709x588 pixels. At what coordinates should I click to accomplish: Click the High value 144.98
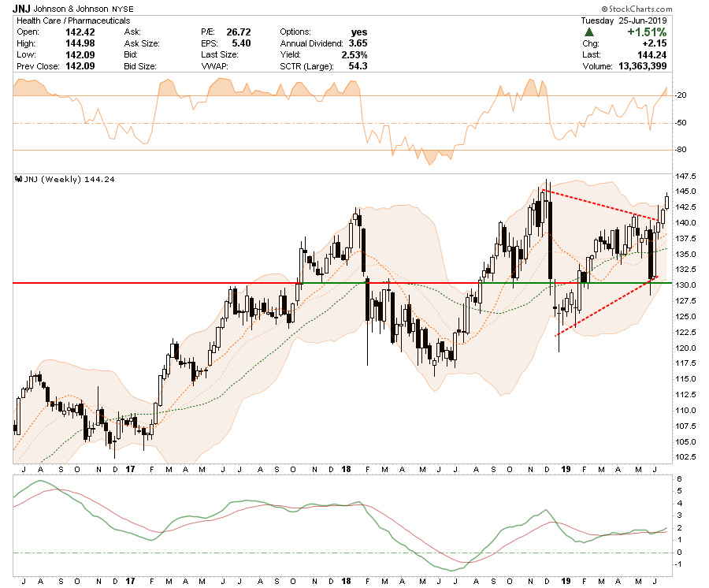point(80,43)
